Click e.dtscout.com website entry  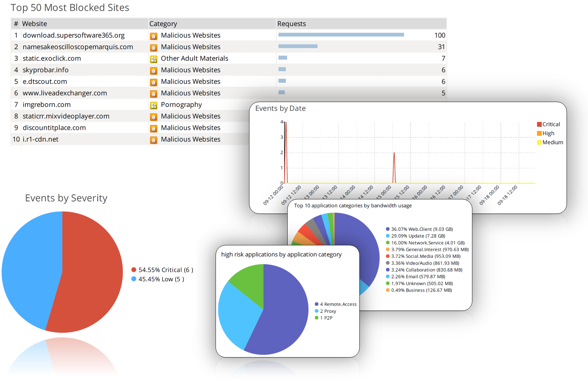tap(45, 82)
